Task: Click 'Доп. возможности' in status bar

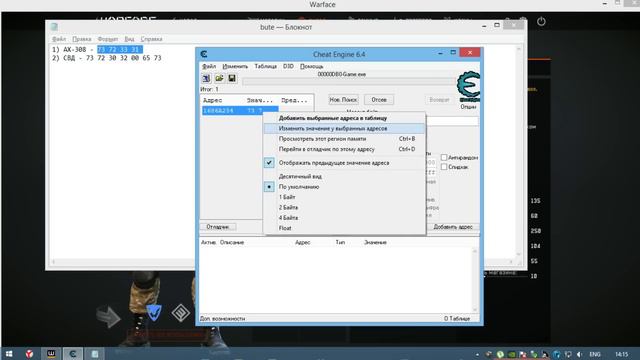Action: [222, 318]
